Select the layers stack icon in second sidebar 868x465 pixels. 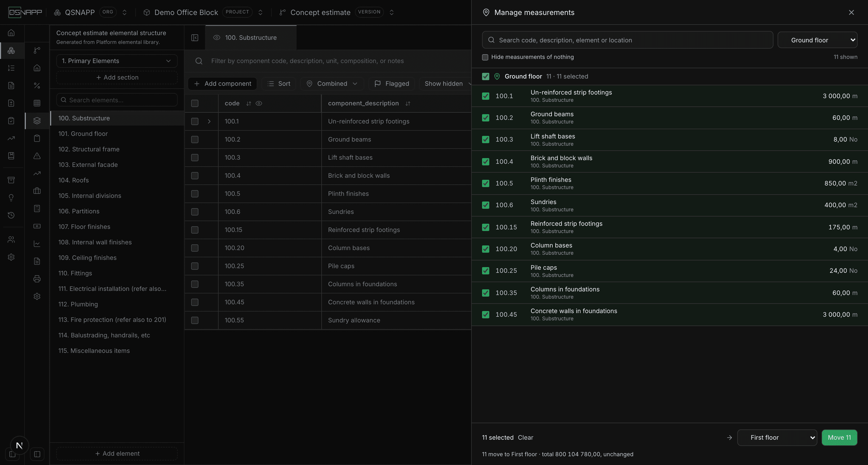(x=37, y=121)
